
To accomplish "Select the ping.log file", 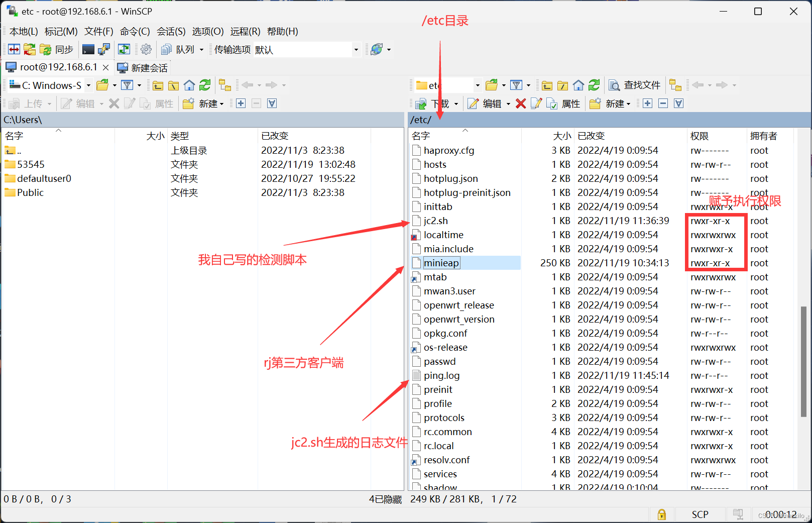I will tap(441, 375).
